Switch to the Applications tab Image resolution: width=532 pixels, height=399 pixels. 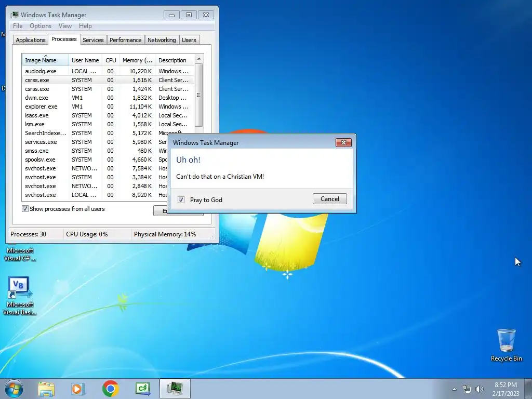[x=31, y=40]
